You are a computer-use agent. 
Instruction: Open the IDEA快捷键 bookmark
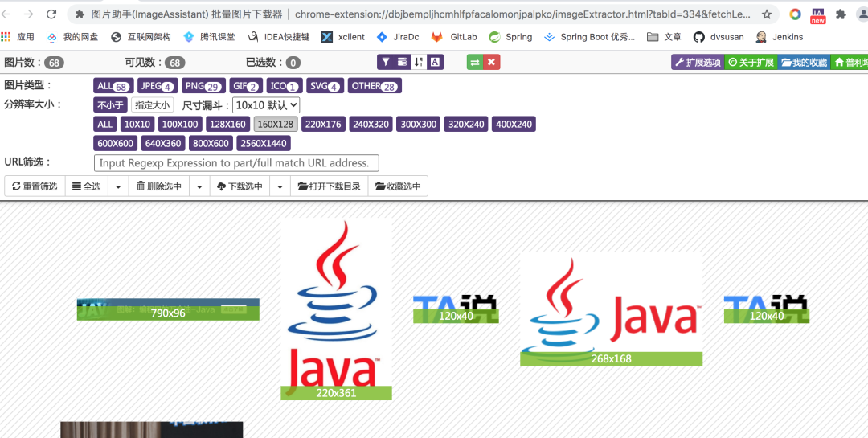point(278,37)
